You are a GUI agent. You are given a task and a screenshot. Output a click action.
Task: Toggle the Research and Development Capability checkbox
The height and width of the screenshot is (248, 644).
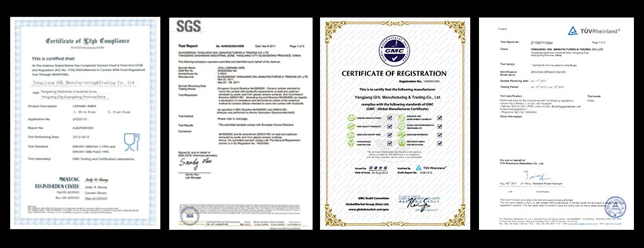[x=439, y=118]
